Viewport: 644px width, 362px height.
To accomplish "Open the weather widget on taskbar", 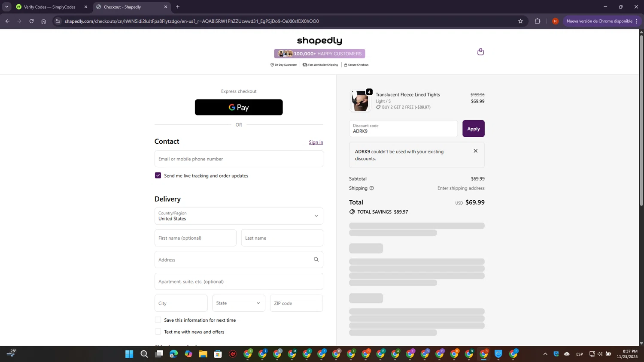I will click(11, 353).
